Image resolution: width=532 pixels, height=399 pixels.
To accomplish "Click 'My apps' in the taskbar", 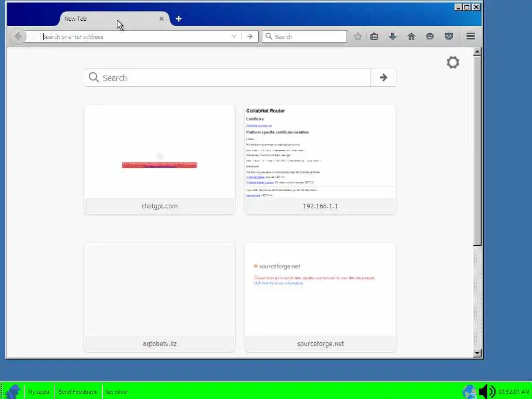I will click(x=38, y=392).
